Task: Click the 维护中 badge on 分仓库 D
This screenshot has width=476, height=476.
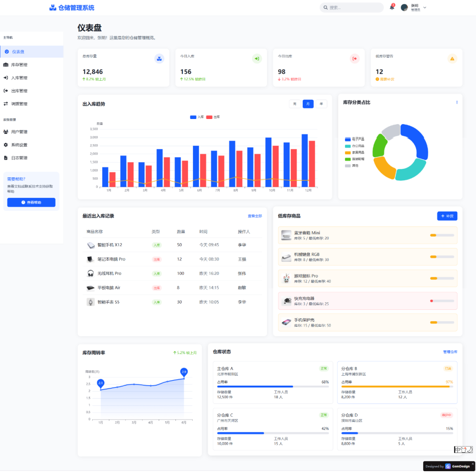Action: [x=446, y=415]
